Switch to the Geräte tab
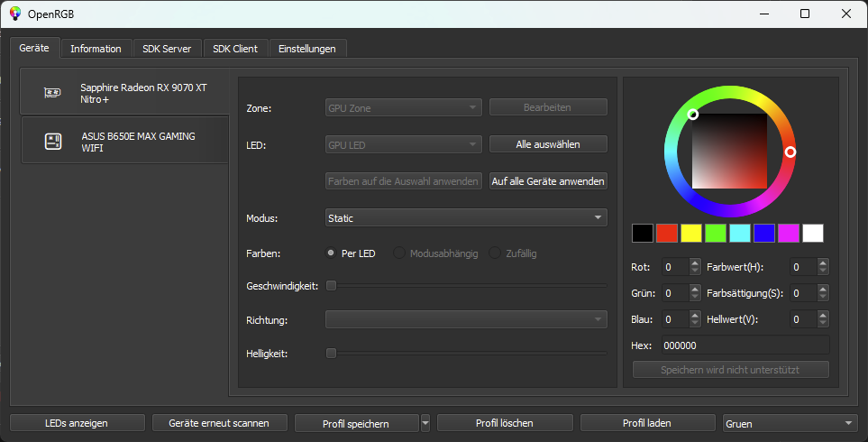868x442 pixels. [x=34, y=48]
